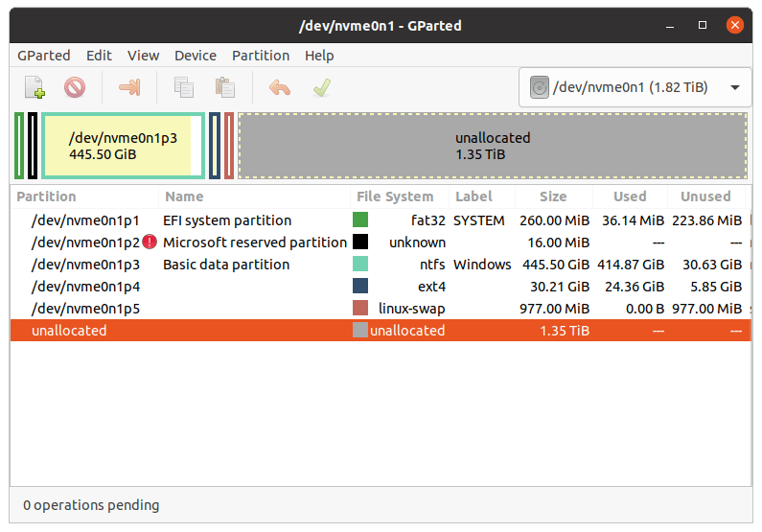Click the Delete partition toolbar icon

tap(75, 87)
